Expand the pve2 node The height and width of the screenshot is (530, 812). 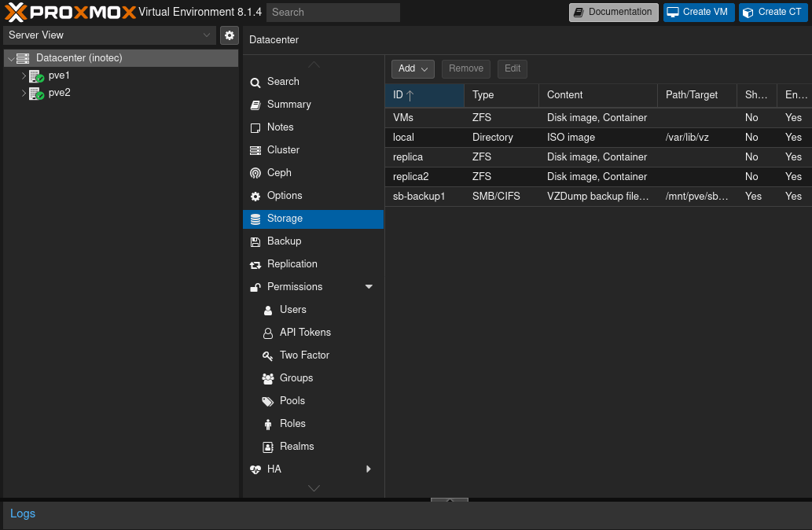24,94
